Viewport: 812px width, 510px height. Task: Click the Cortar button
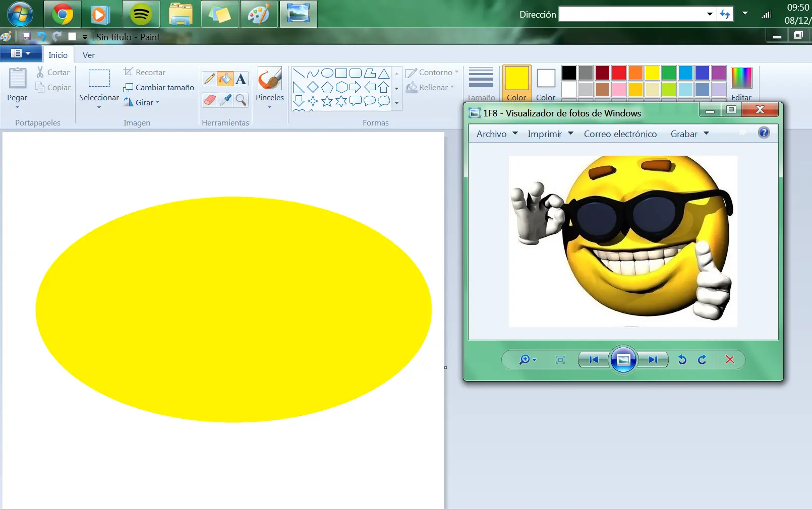pyautogui.click(x=52, y=72)
